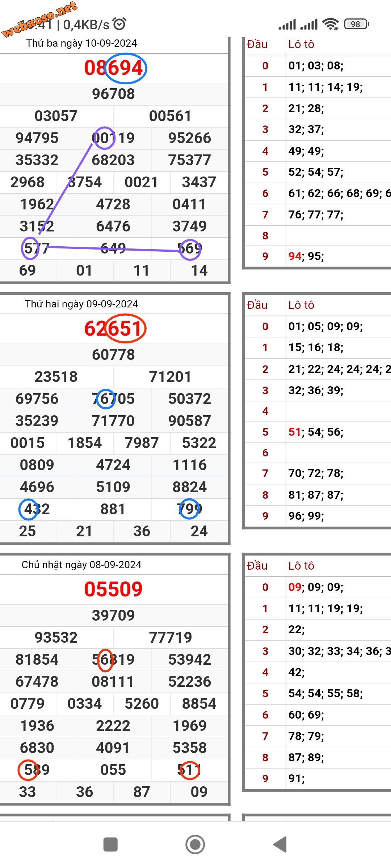Tap date header Thứ ba ngày 10-09-2024
This screenshot has width=391, height=868.
pyautogui.click(x=81, y=43)
